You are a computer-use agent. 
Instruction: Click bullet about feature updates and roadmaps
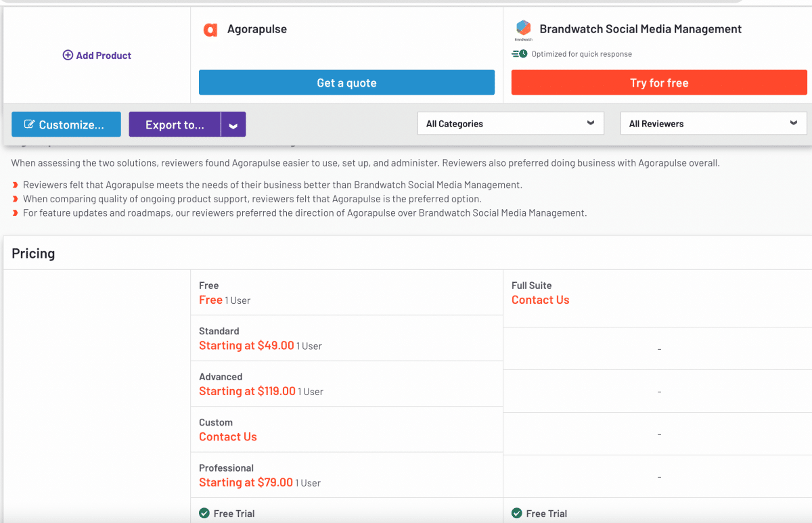305,212
